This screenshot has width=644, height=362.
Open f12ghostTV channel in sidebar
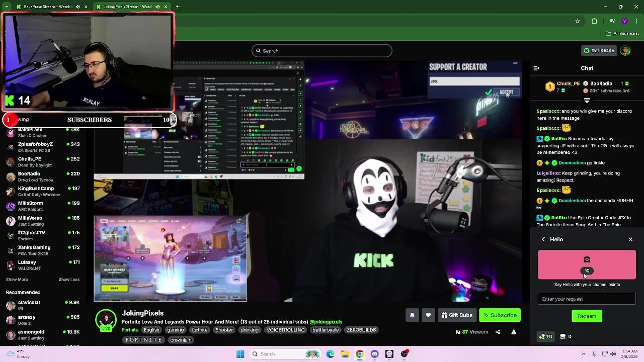pos(43,235)
